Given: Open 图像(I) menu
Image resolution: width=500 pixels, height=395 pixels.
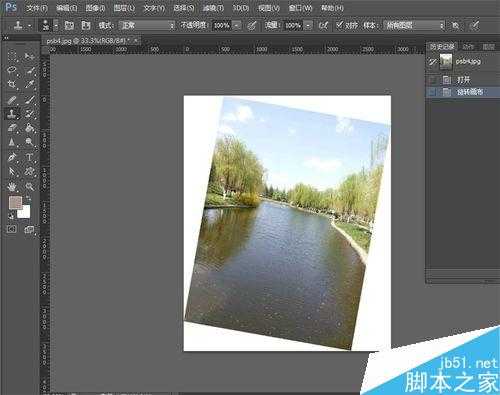Looking at the screenshot, I should tap(95, 8).
